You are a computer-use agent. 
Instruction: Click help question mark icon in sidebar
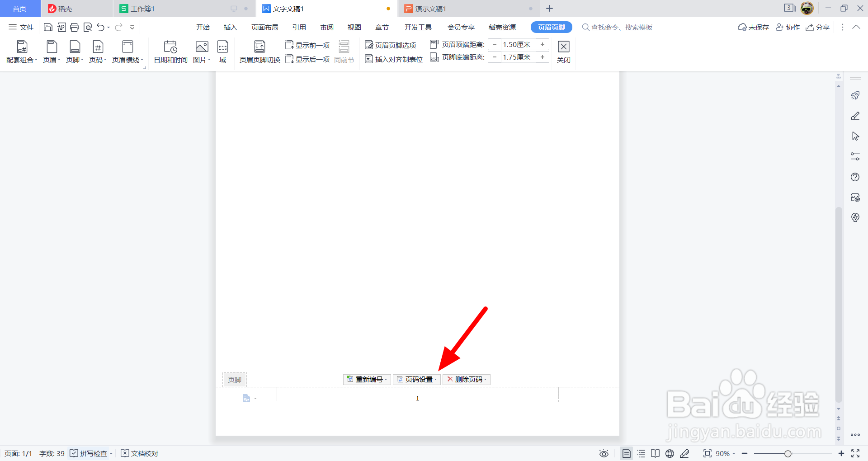coord(855,177)
